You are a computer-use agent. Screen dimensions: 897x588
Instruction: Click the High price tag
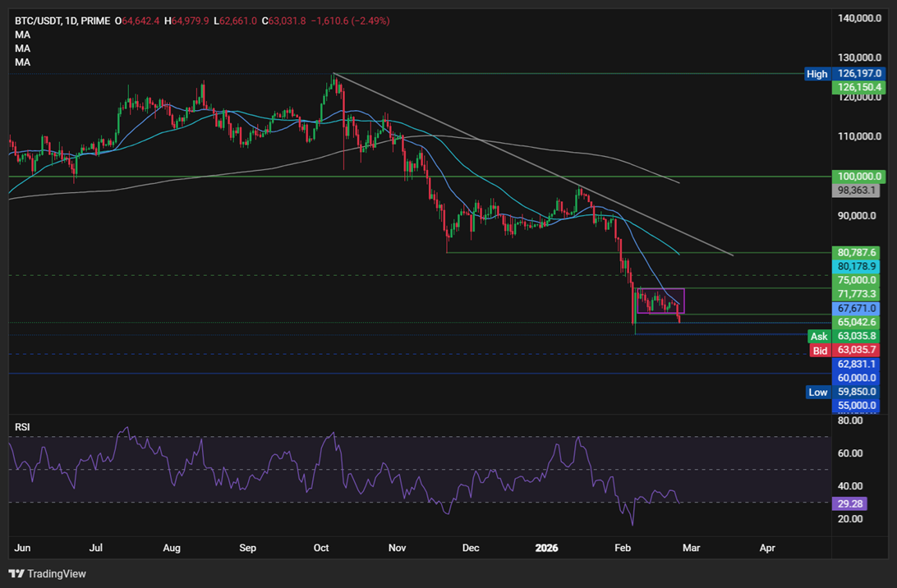[816, 74]
